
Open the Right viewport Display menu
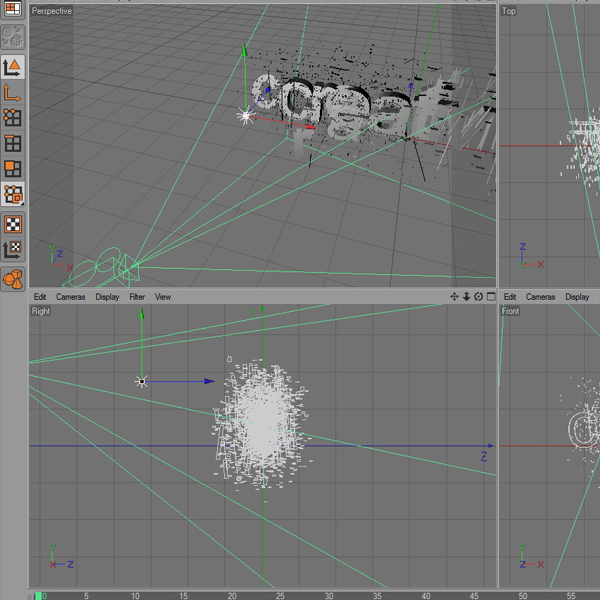click(x=107, y=297)
